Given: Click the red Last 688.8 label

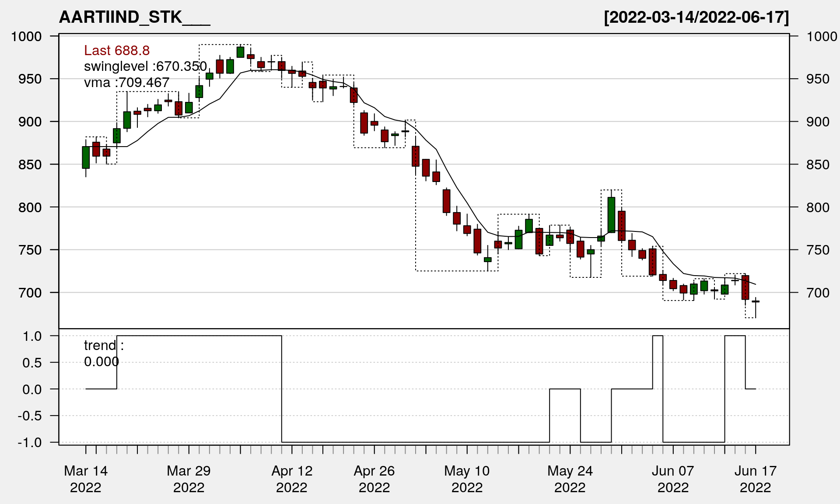Looking at the screenshot, I should pyautogui.click(x=117, y=51).
